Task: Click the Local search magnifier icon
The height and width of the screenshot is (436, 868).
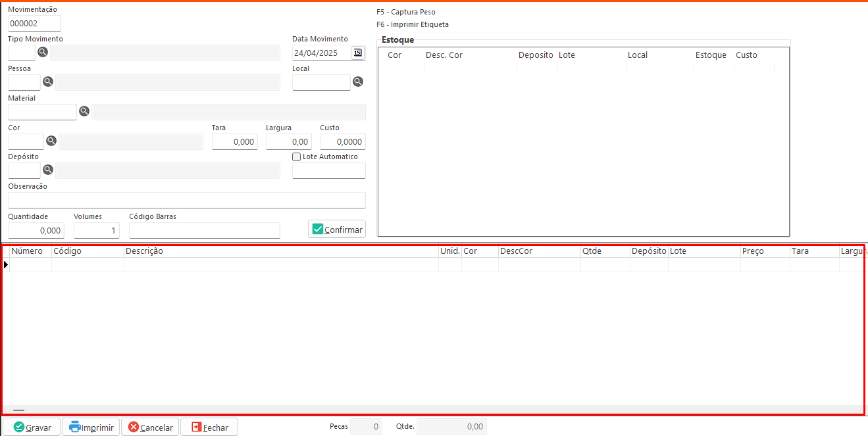Action: [358, 82]
